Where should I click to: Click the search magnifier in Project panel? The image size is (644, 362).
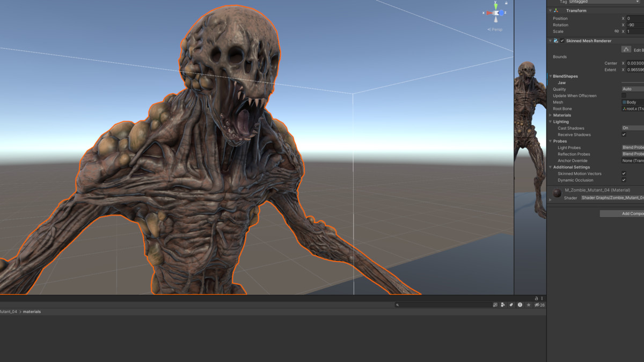(398, 305)
